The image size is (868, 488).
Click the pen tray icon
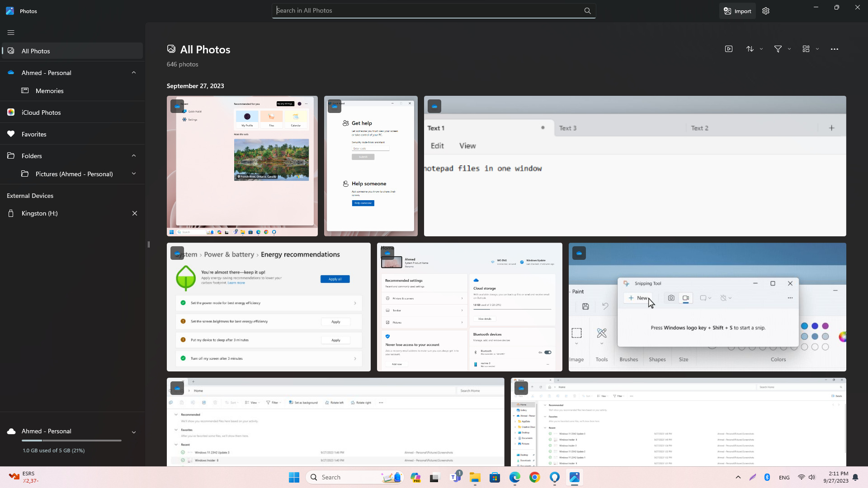tap(753, 477)
